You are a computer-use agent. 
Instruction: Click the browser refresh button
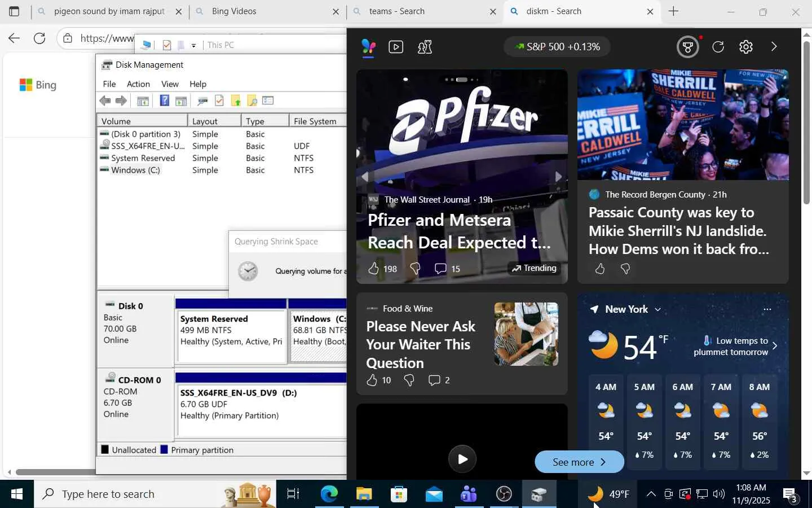coord(39,38)
